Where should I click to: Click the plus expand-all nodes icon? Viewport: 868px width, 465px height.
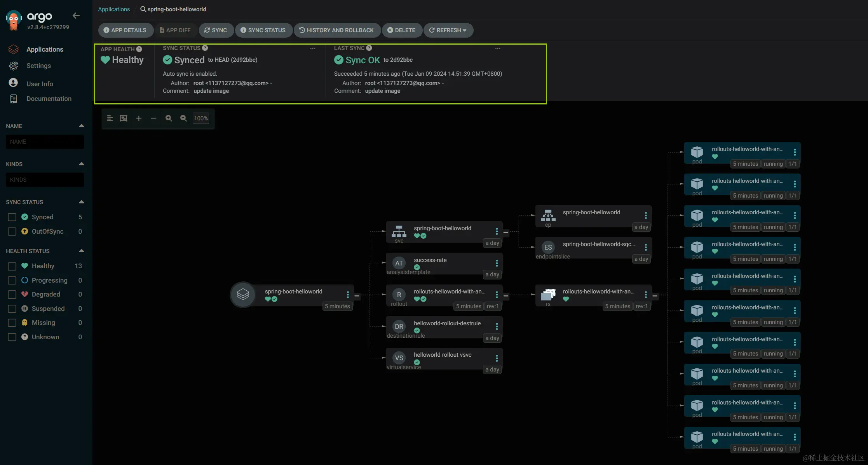(139, 118)
